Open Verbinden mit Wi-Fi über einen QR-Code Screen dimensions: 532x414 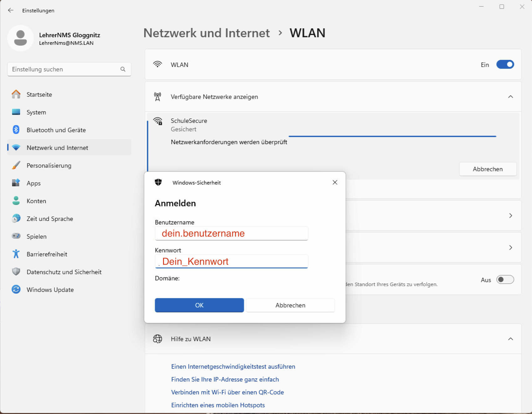(x=227, y=392)
